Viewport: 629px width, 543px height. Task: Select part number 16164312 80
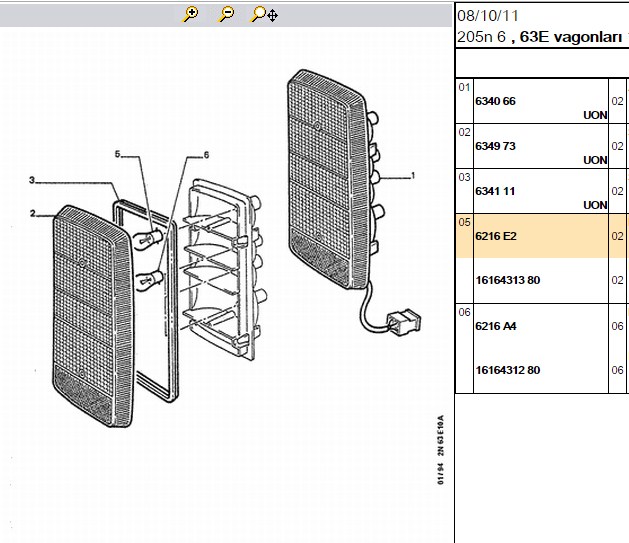point(507,370)
